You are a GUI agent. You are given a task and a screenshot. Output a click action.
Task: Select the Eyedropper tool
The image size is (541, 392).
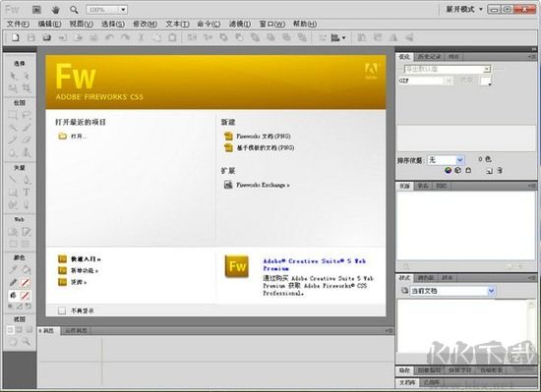tap(13, 269)
